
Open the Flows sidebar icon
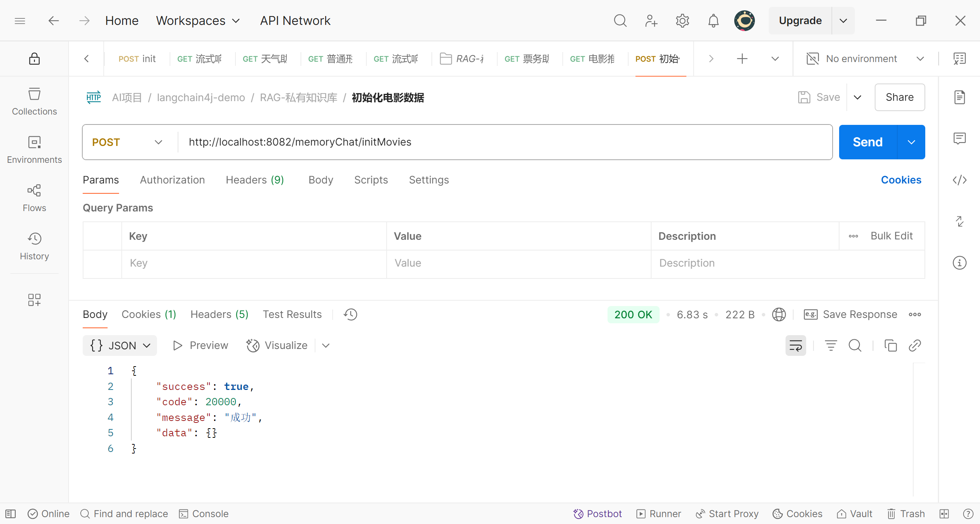tap(34, 198)
